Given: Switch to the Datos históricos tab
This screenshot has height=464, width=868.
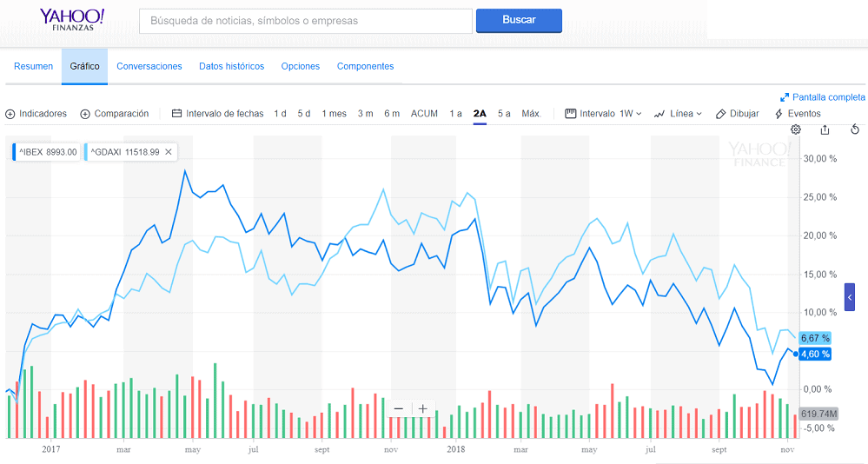Looking at the screenshot, I should coord(231,66).
